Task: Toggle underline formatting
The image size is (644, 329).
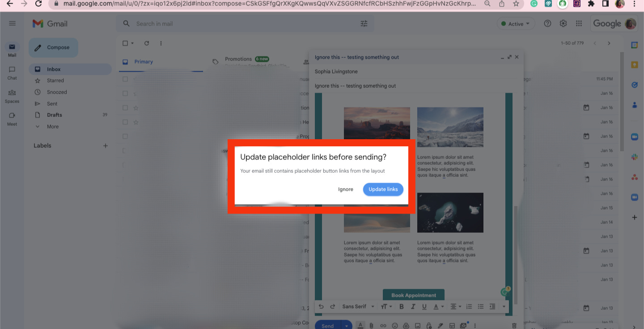Action: tap(424, 307)
